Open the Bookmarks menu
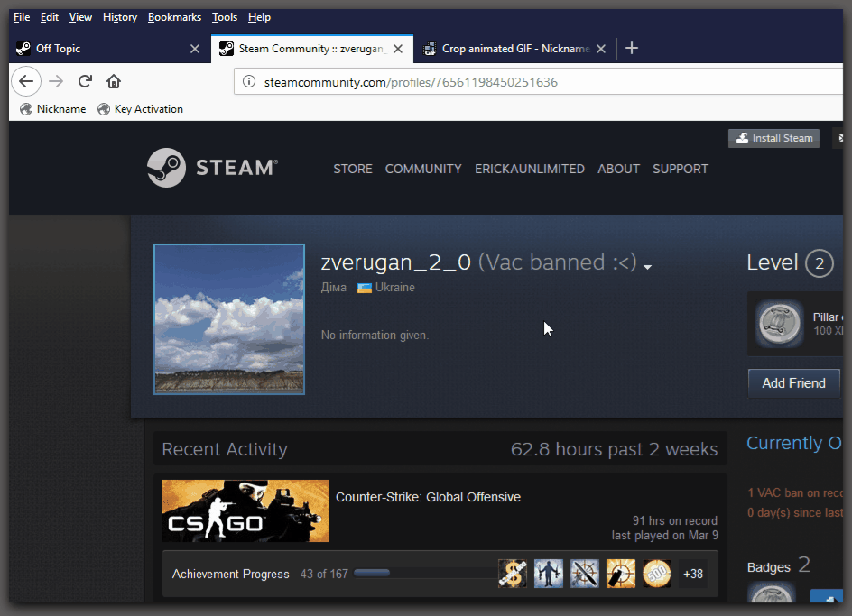Viewport: 852px width, 616px height. coord(174,17)
